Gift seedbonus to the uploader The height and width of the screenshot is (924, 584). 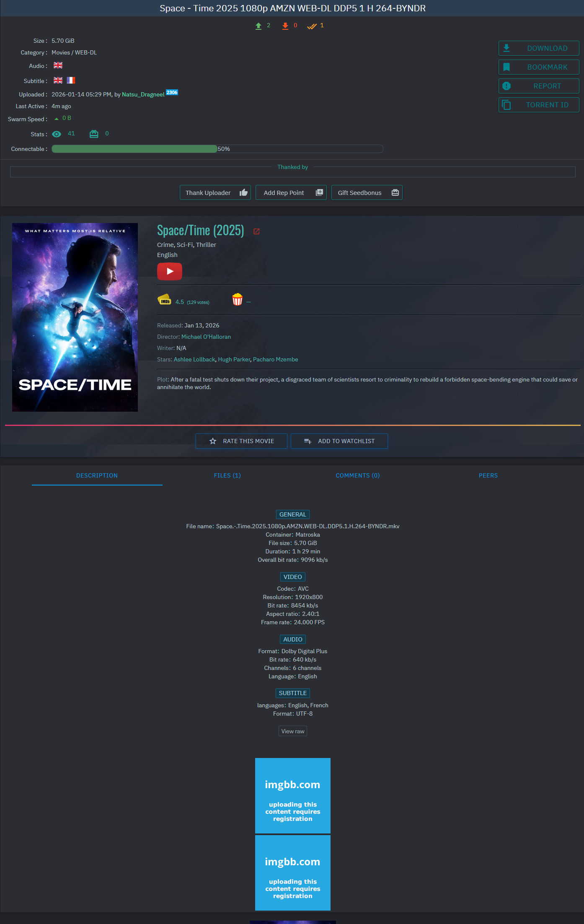367,192
